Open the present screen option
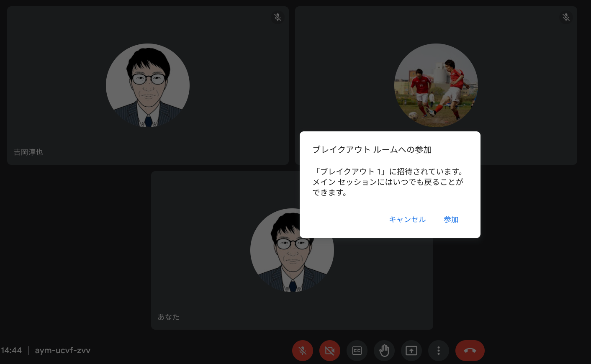 point(411,351)
